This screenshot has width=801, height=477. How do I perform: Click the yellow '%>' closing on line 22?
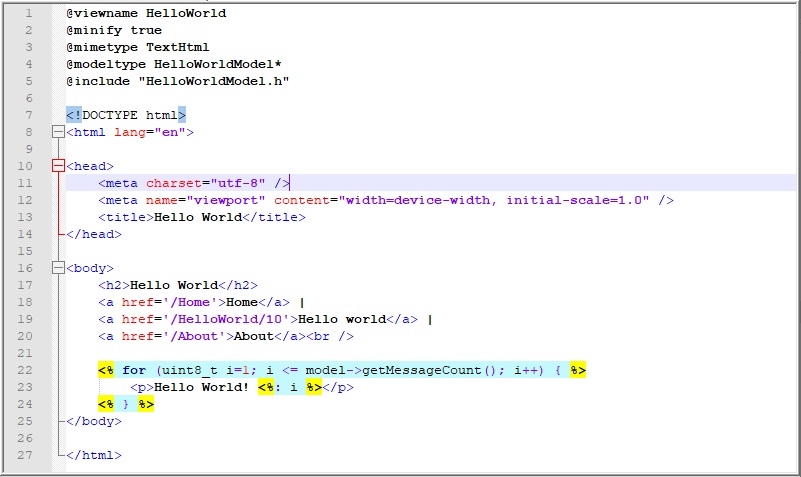coord(578,370)
